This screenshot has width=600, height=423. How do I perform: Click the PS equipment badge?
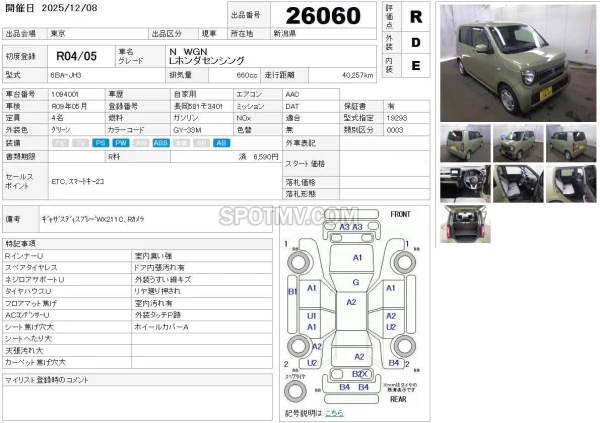coord(100,143)
